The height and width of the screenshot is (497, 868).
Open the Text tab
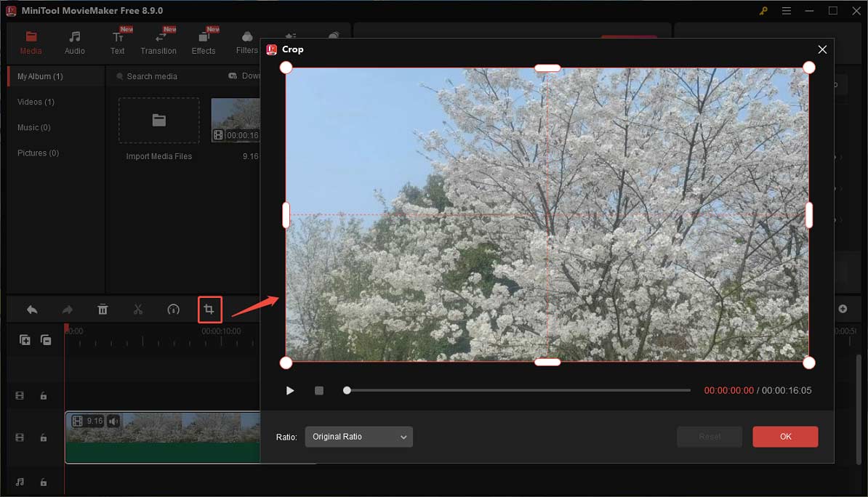[117, 43]
